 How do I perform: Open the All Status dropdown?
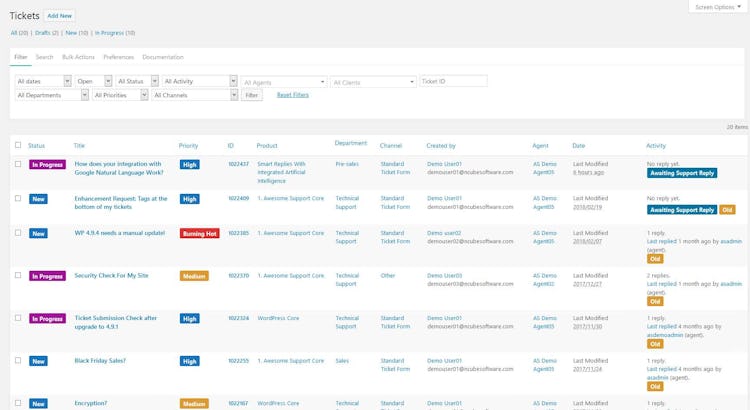click(x=137, y=81)
